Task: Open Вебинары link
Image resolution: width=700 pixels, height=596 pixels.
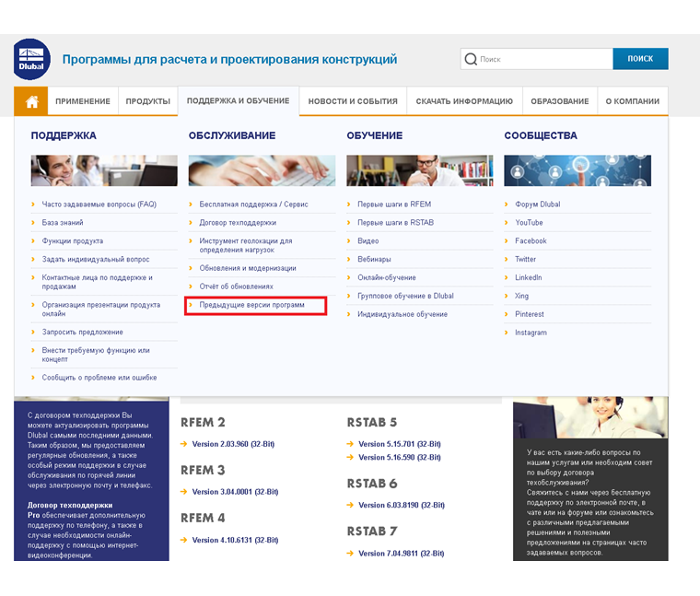Action: click(374, 260)
